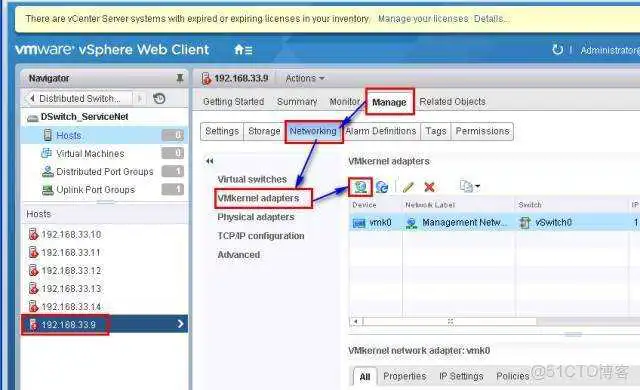Click the Add host networking icon
Screen dimensions: 640x390
click(360, 187)
